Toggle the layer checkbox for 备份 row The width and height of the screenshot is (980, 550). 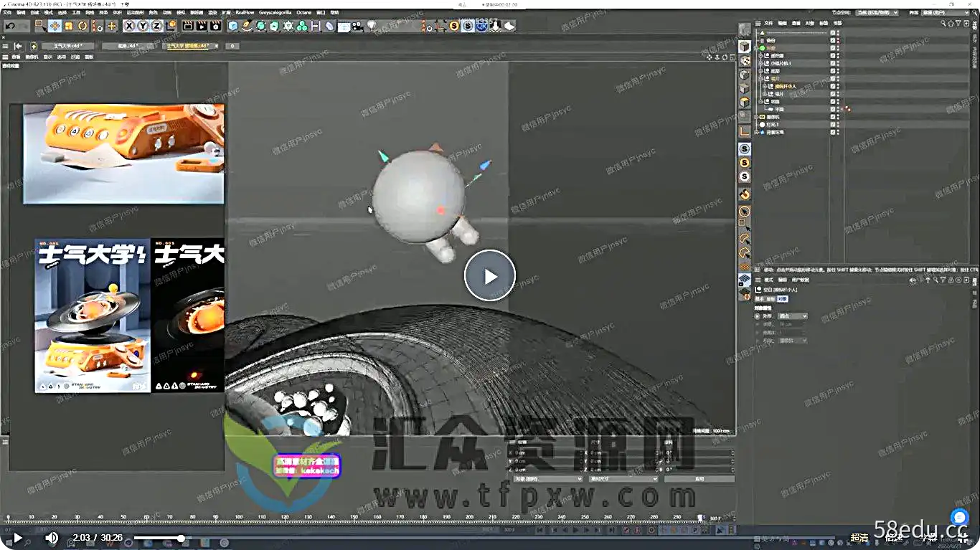coord(833,40)
